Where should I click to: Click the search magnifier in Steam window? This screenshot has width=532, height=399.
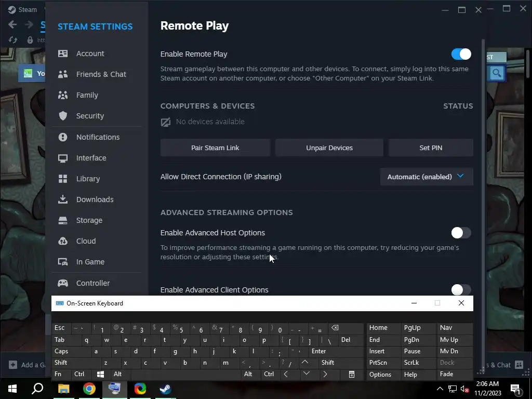tap(497, 73)
